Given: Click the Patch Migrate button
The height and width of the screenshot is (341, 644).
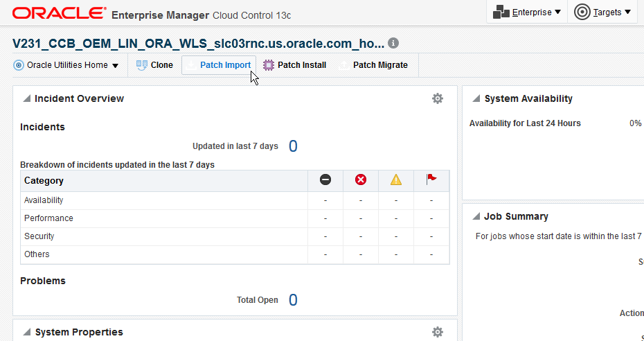Looking at the screenshot, I should point(374,65).
